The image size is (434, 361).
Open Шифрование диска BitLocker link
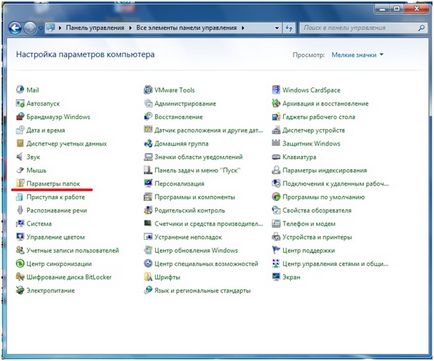click(x=69, y=277)
